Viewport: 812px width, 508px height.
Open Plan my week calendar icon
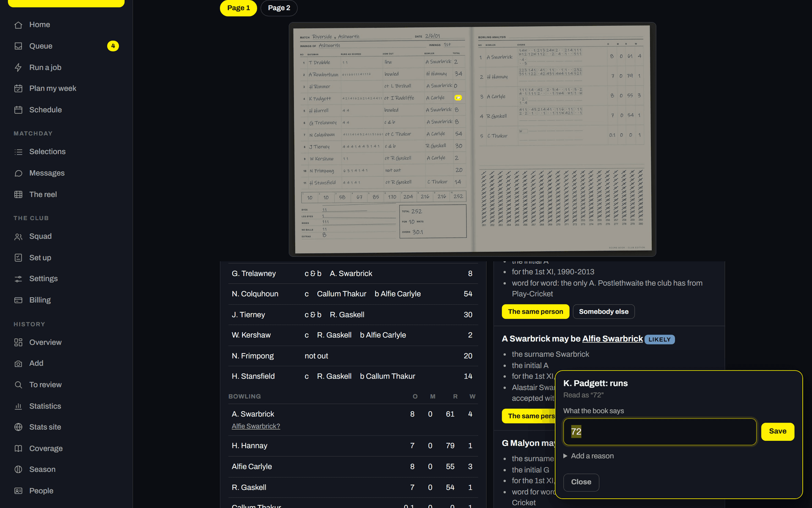click(18, 88)
